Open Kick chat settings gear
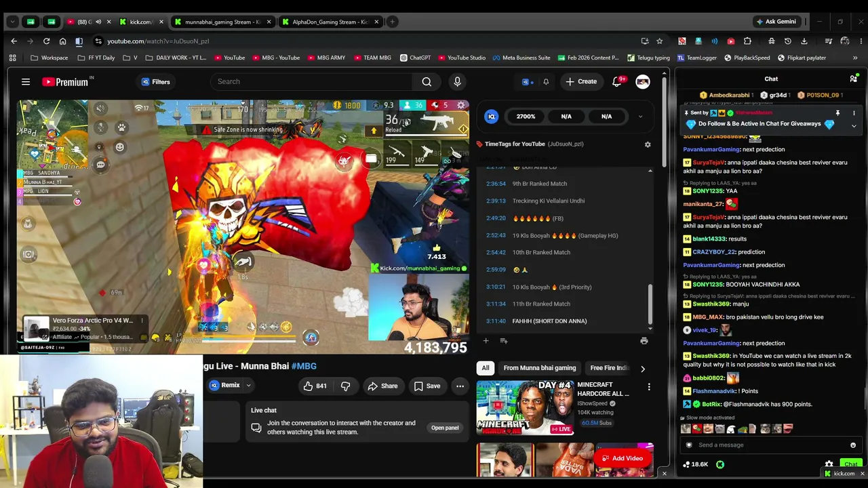868x488 pixels. 829,464
